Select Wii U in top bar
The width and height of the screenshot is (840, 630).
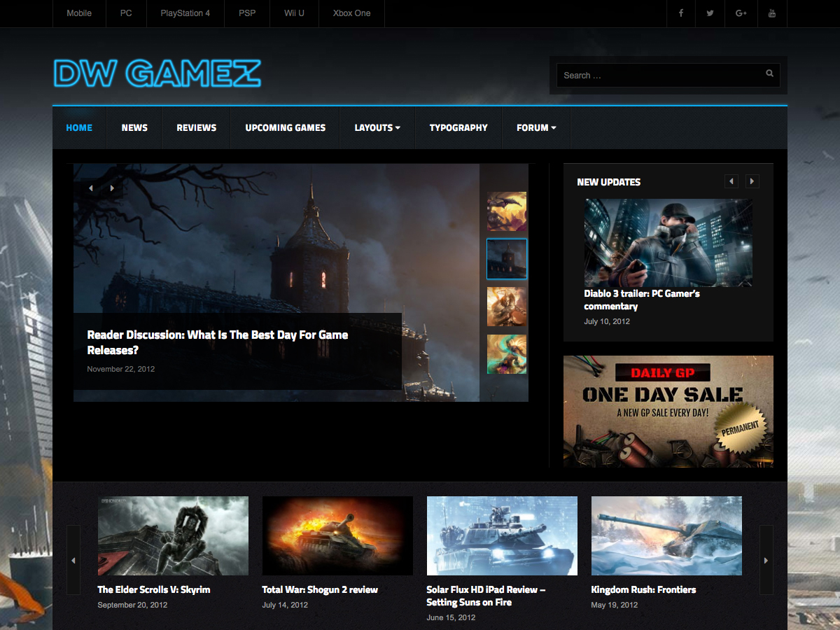pos(294,13)
